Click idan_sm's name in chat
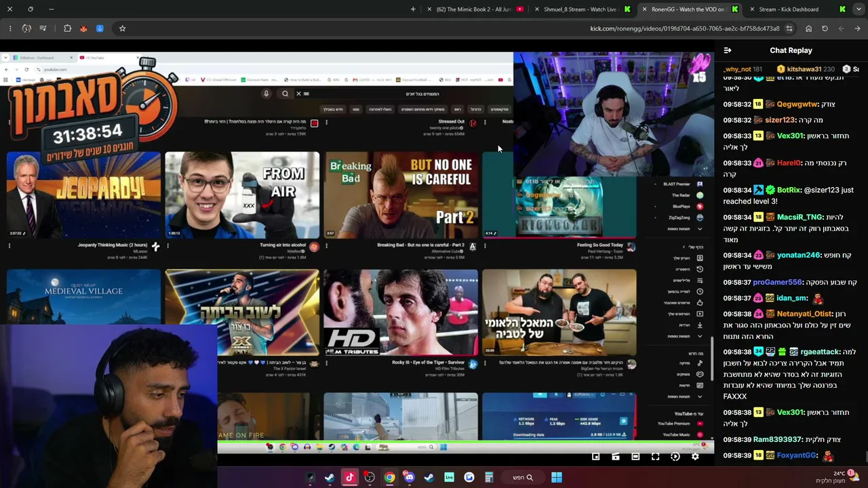Image resolution: width=868 pixels, height=488 pixels. tap(792, 298)
